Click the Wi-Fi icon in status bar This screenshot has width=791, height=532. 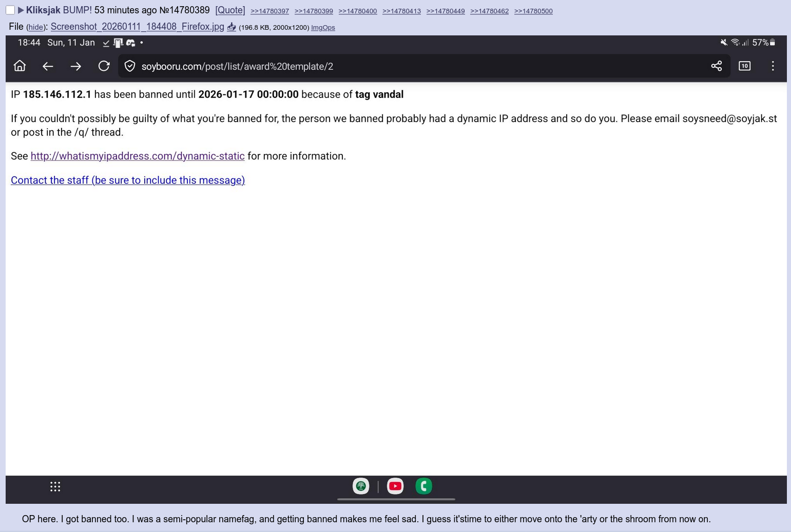click(735, 43)
